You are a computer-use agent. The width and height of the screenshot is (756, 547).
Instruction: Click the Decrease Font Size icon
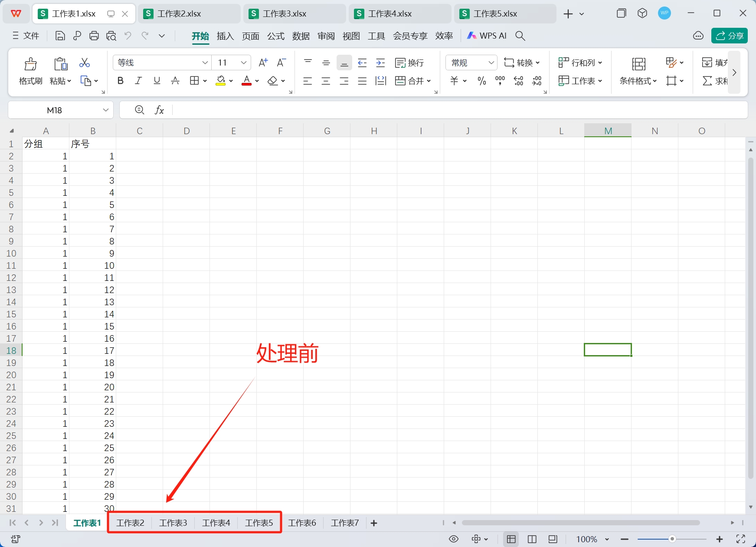tap(281, 63)
